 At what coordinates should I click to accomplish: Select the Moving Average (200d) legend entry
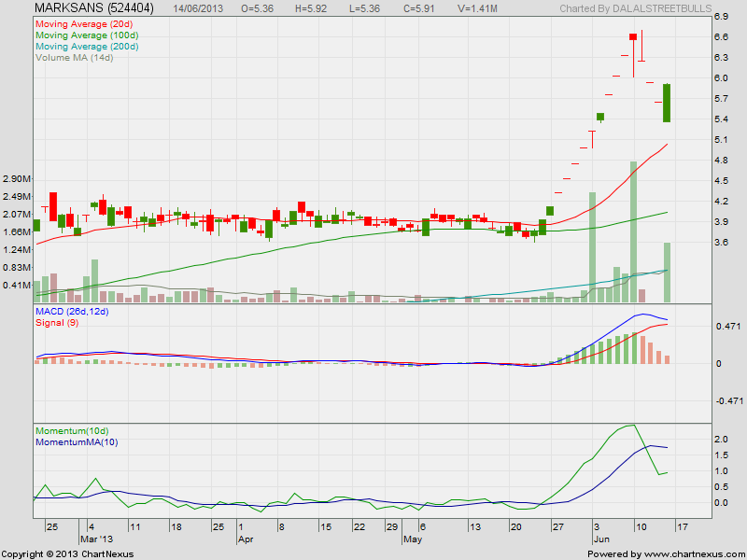tap(87, 46)
